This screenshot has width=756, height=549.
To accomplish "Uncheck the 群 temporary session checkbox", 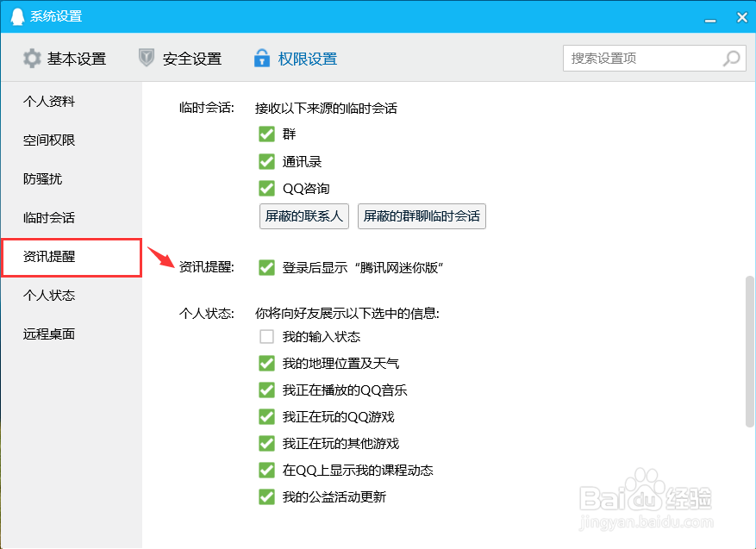I will click(266, 134).
